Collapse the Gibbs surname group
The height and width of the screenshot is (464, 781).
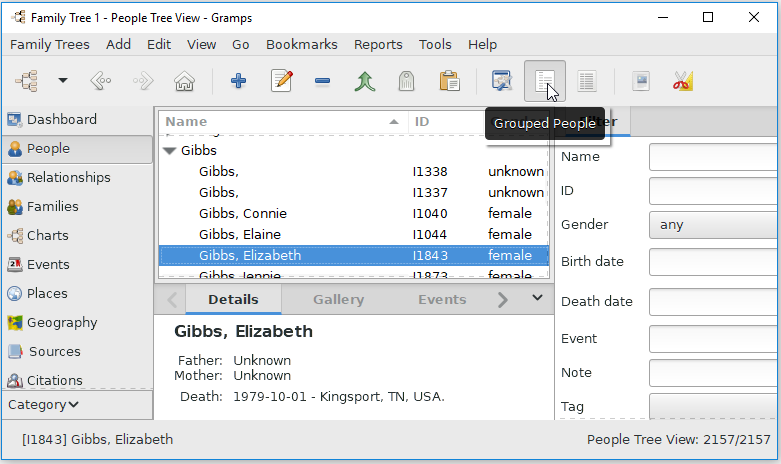click(170, 150)
